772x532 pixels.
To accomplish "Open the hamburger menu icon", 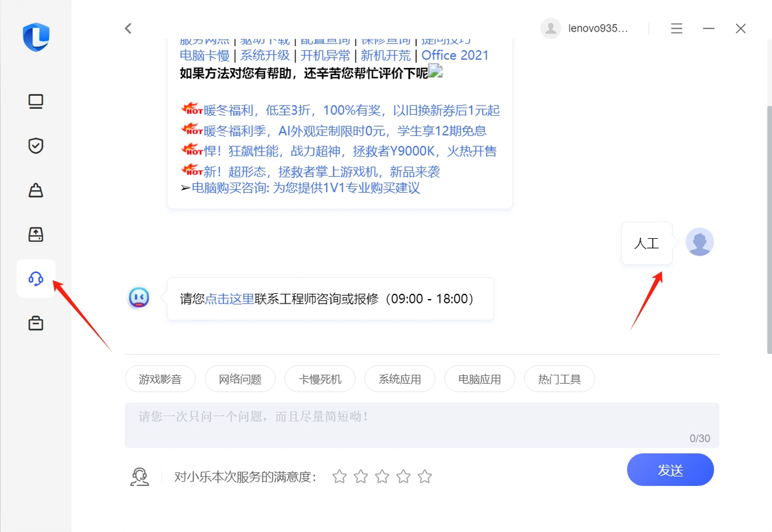I will pyautogui.click(x=677, y=28).
